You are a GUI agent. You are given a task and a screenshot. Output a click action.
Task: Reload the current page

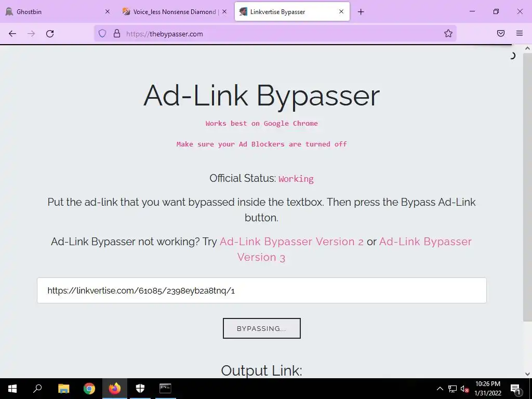click(x=50, y=34)
